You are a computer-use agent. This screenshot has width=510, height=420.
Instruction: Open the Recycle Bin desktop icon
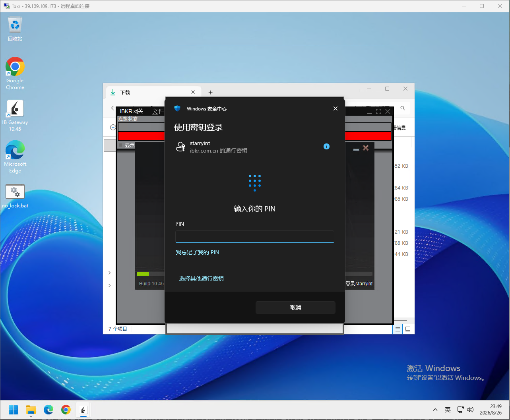click(15, 29)
